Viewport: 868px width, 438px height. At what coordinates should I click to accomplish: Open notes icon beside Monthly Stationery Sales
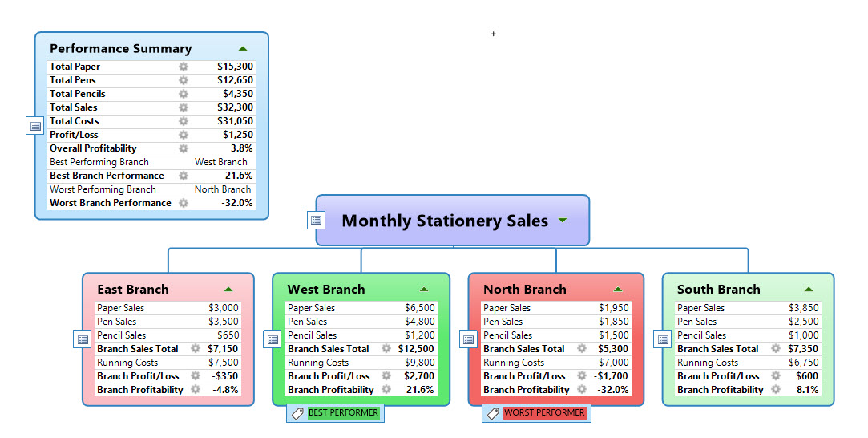[317, 221]
